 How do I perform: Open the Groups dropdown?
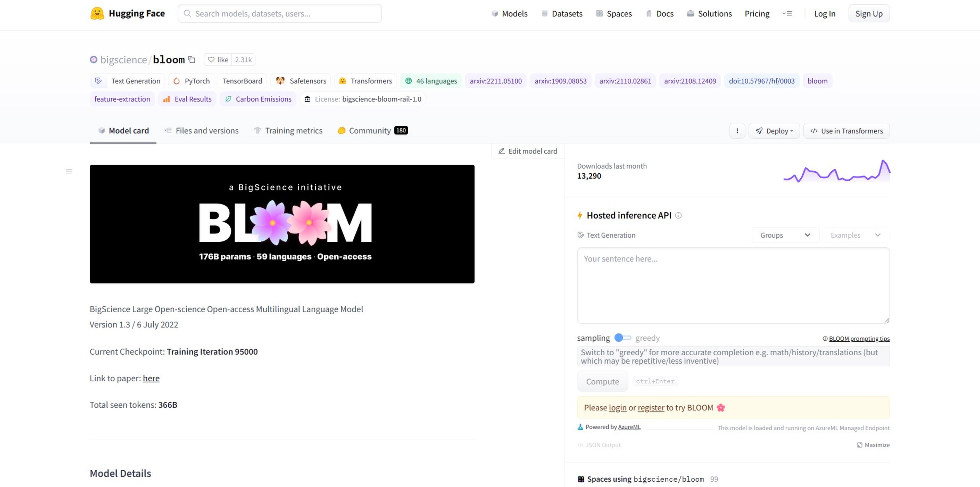point(785,235)
